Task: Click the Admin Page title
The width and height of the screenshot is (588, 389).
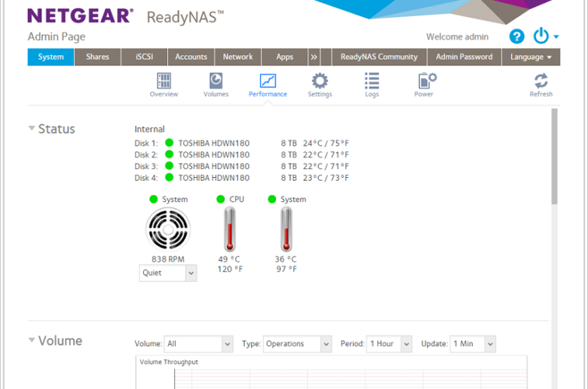Action: pos(57,37)
